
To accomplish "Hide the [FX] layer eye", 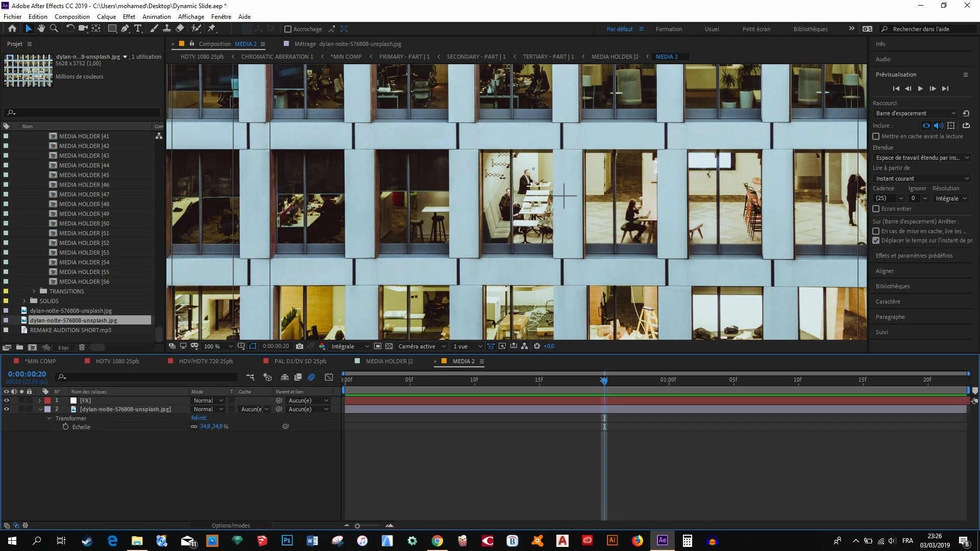I will click(7, 400).
